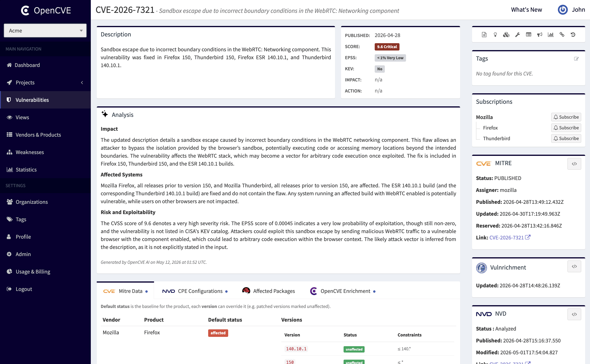
Task: Click the Weaknesses sitemap icon
Action: point(9,152)
